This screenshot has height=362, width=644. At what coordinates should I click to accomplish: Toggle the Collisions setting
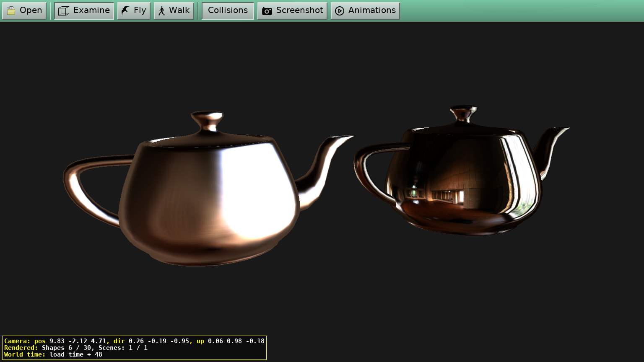click(228, 10)
